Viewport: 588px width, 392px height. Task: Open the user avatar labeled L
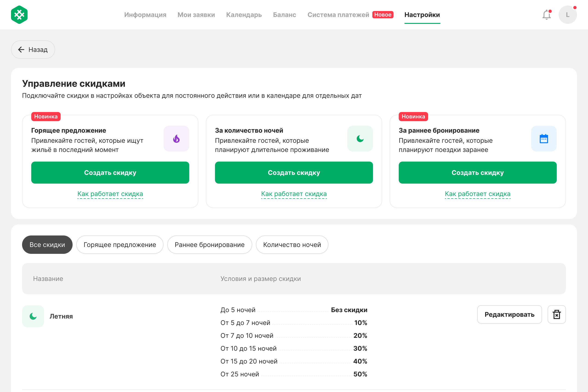568,15
